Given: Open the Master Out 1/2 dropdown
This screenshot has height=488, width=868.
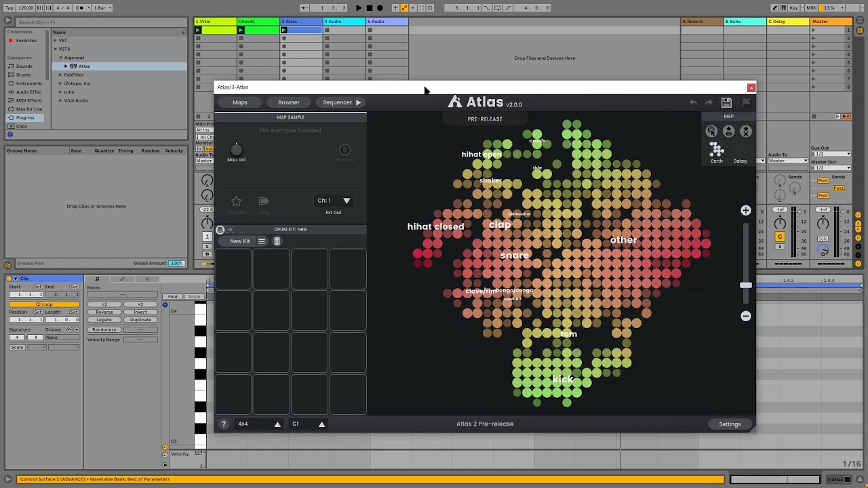Looking at the screenshot, I should tap(831, 167).
